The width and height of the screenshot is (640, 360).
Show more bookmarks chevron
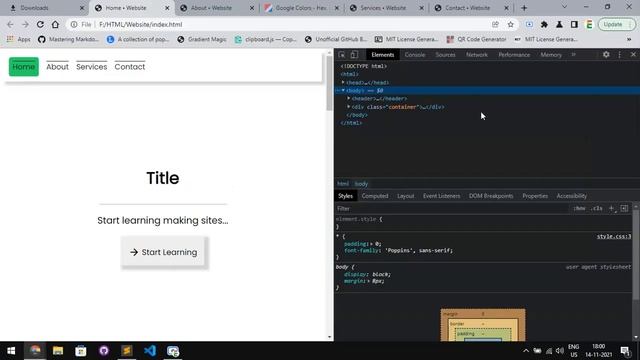629,39
